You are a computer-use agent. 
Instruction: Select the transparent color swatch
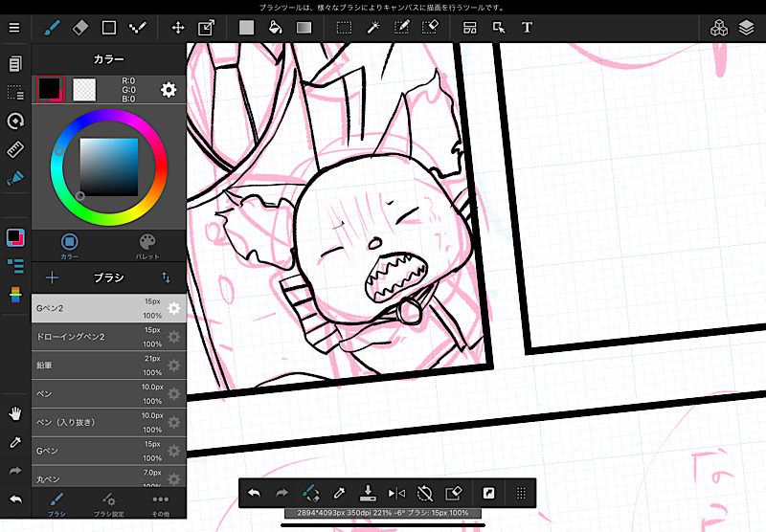click(84, 90)
